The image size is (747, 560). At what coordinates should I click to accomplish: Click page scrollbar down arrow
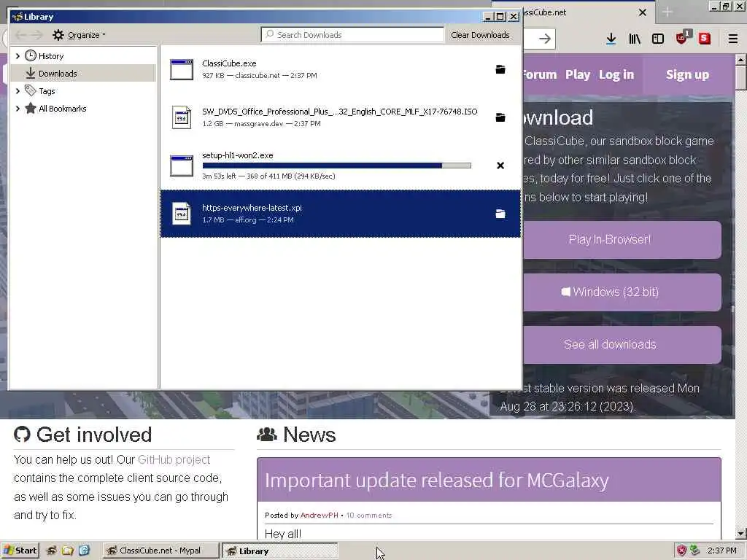point(740,533)
